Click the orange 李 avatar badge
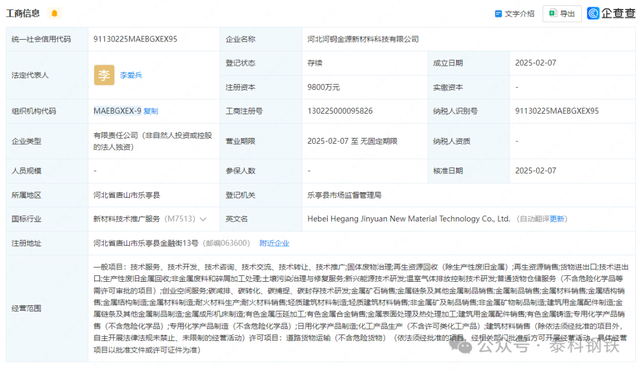The image size is (640, 370). point(104,75)
